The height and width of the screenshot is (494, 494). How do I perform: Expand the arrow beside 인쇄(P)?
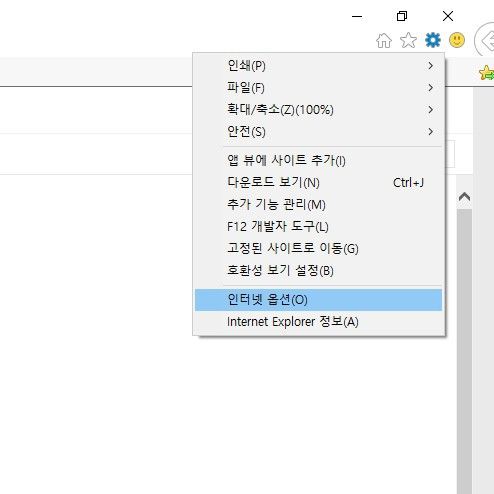point(431,66)
